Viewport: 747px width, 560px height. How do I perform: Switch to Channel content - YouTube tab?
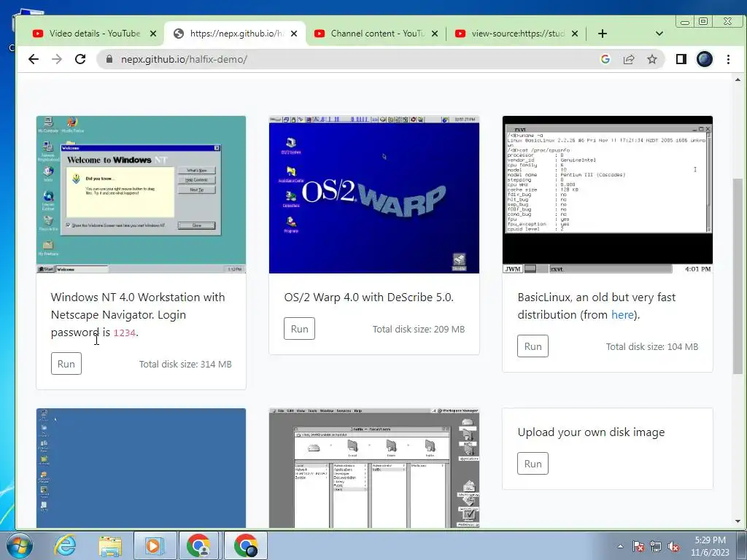(x=376, y=34)
